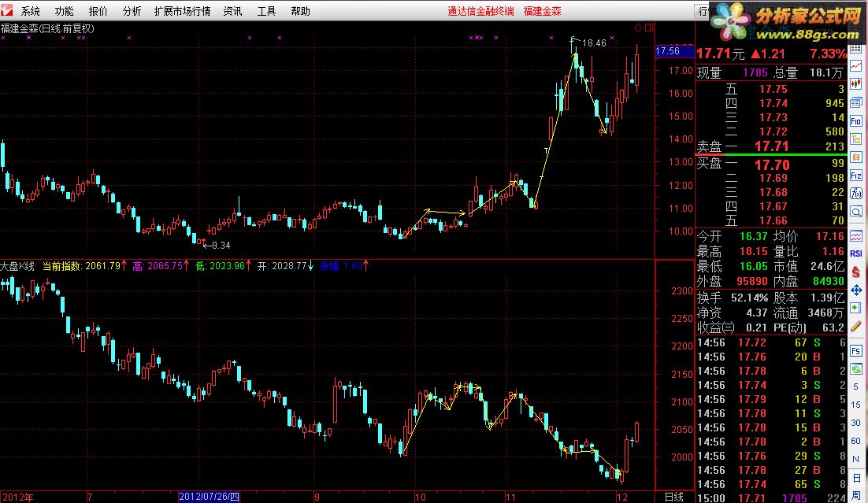
Task: Click the application logo icon in title bar
Action: coord(6,9)
